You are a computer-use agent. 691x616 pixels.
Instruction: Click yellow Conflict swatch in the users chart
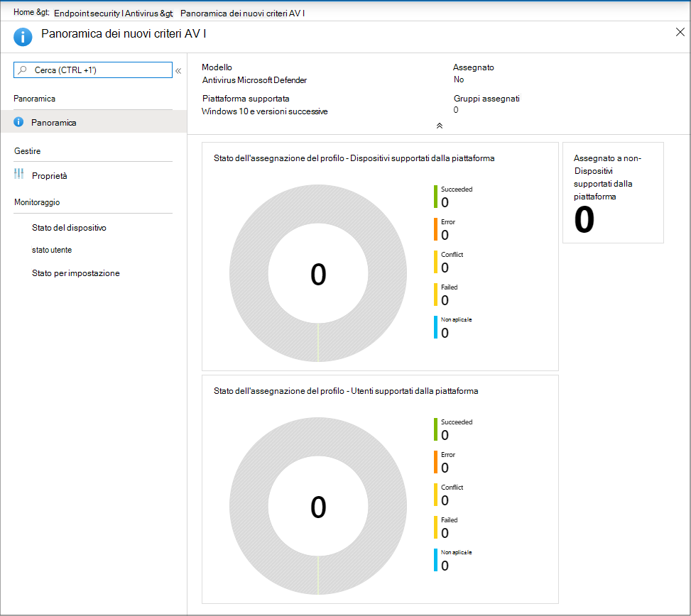435,495
